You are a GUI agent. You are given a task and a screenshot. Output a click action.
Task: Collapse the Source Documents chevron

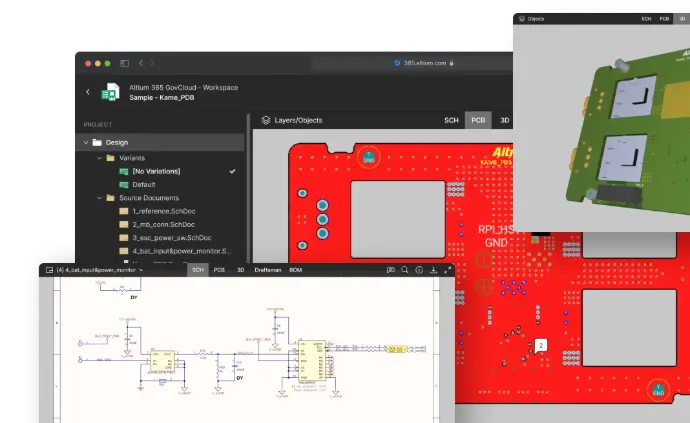[x=99, y=198]
